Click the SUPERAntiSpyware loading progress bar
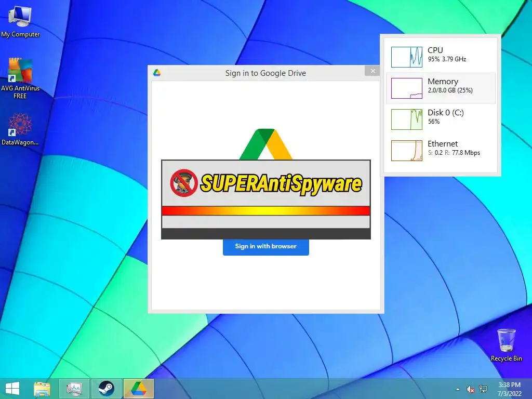The width and height of the screenshot is (532, 399). 266,211
